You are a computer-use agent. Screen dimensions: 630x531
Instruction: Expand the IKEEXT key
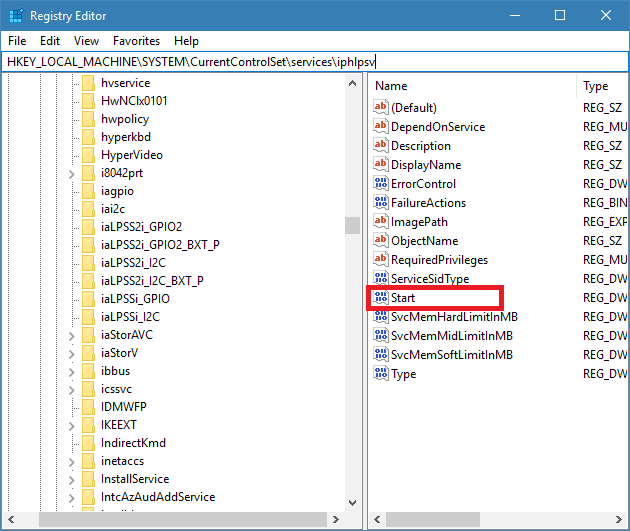pos(72,426)
